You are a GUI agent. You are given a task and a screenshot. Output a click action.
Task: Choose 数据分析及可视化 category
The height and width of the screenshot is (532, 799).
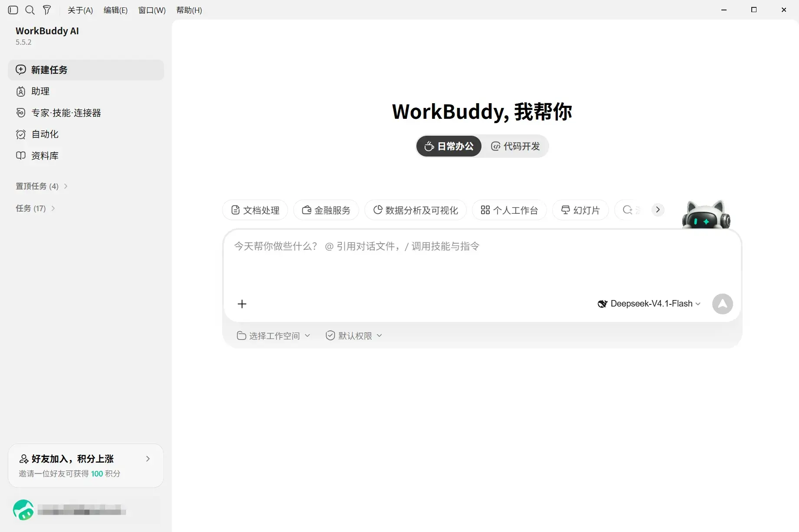pos(416,210)
